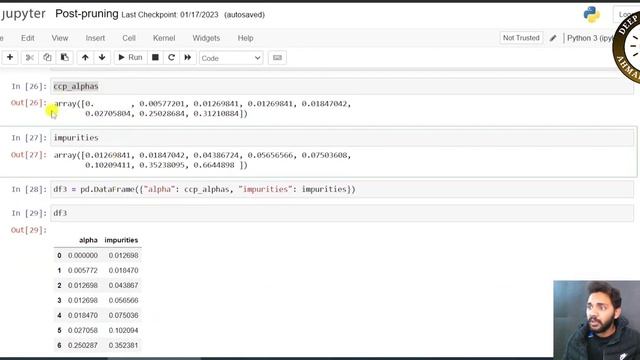The width and height of the screenshot is (640, 360).
Task: Open the Edit menu
Action: 28,38
